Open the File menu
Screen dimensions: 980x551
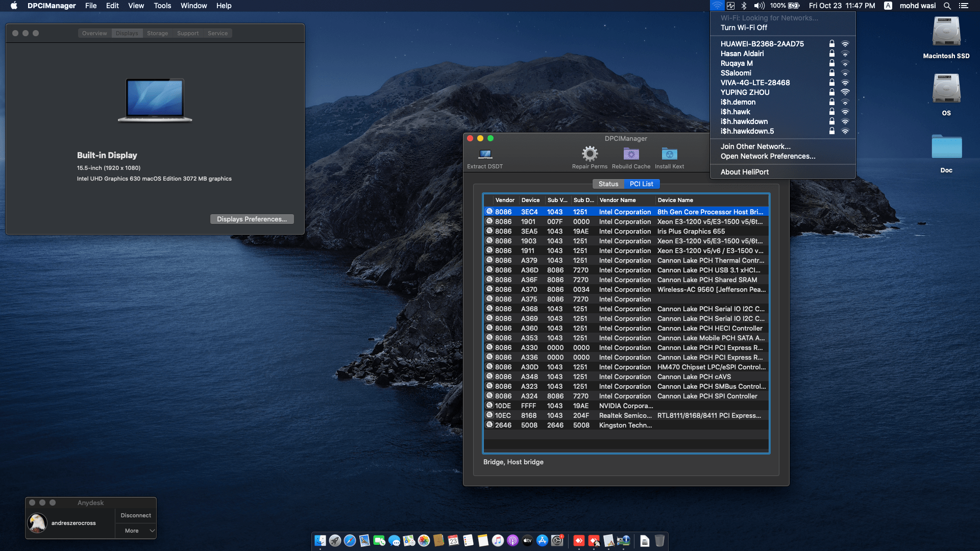coord(91,6)
